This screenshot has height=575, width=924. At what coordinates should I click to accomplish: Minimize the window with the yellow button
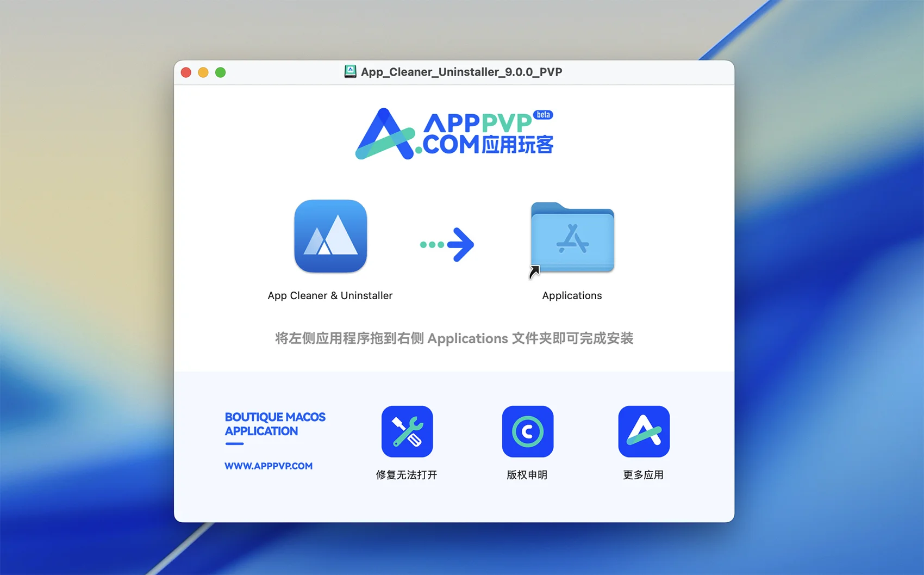[x=203, y=72]
